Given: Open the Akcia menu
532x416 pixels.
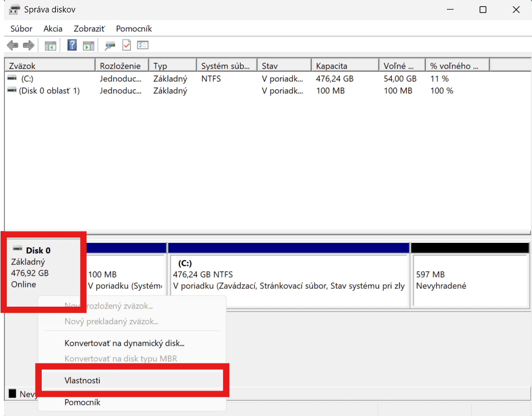Looking at the screenshot, I should coord(53,28).
